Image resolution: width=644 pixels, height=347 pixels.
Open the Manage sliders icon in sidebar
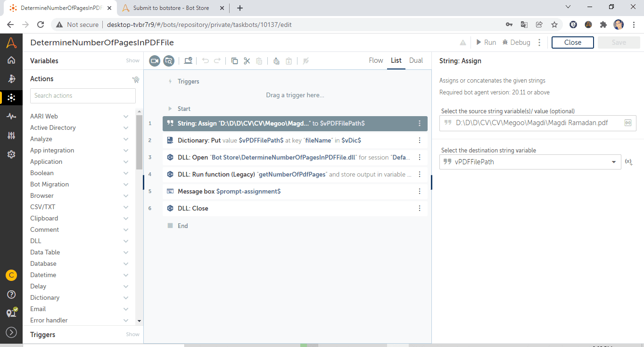coord(11,135)
